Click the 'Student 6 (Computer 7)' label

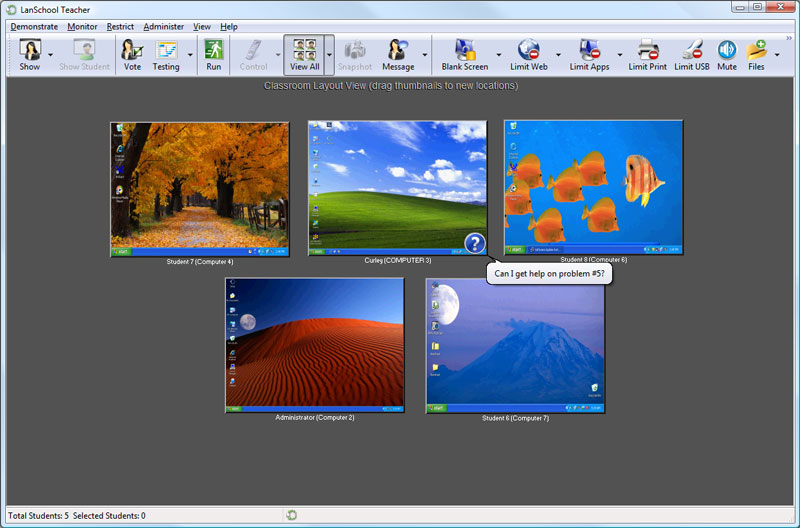click(x=515, y=418)
